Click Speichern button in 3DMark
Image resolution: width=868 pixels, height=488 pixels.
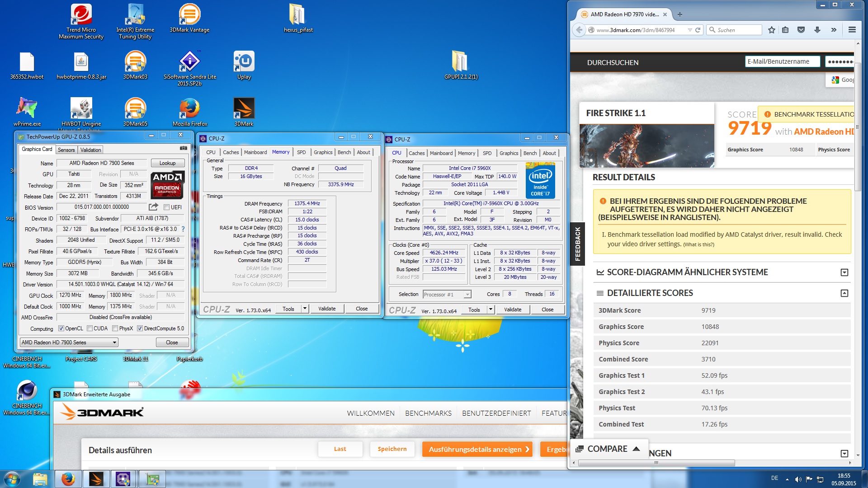point(392,449)
